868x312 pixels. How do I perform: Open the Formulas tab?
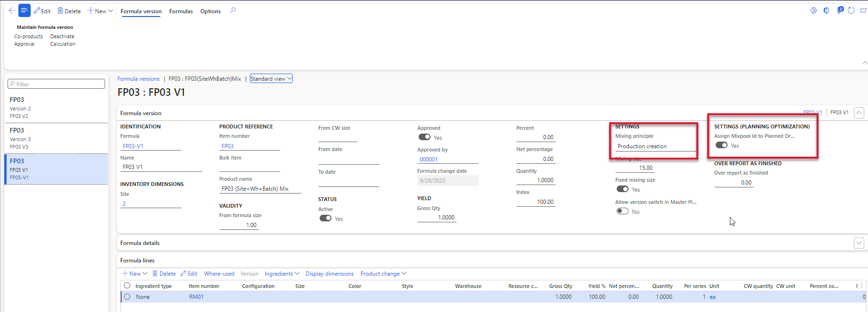(x=181, y=11)
